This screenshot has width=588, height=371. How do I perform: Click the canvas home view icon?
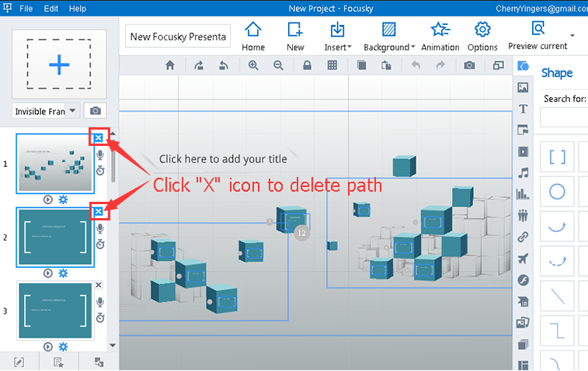point(170,65)
